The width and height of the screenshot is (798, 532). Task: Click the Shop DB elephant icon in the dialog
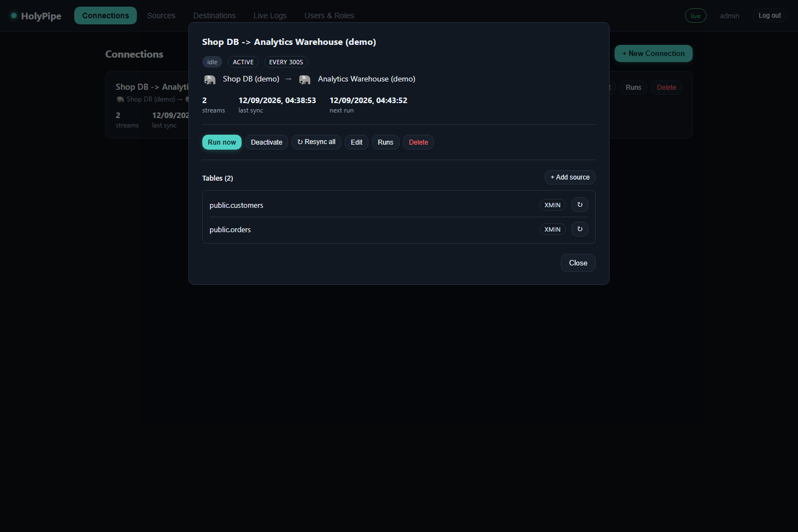click(209, 80)
